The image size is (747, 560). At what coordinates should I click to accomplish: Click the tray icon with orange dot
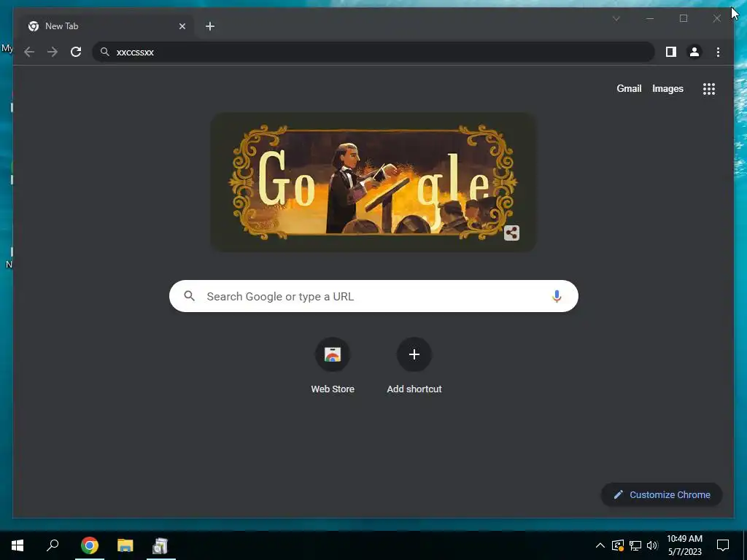[x=618, y=545]
